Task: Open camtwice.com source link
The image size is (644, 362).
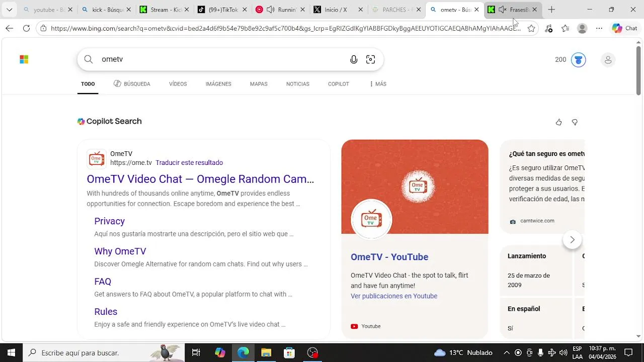Action: [537, 221]
